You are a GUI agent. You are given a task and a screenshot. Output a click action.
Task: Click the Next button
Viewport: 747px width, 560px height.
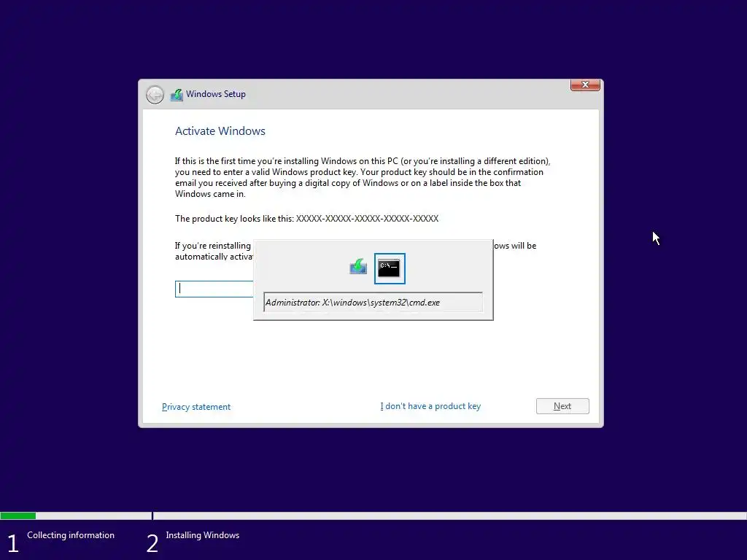pyautogui.click(x=562, y=406)
